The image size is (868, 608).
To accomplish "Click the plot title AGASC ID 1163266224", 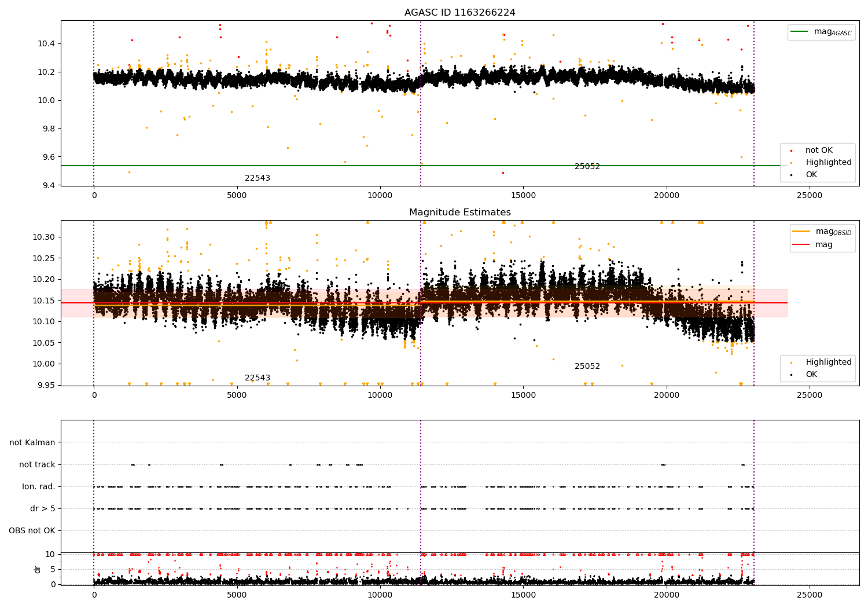I will (459, 13).
